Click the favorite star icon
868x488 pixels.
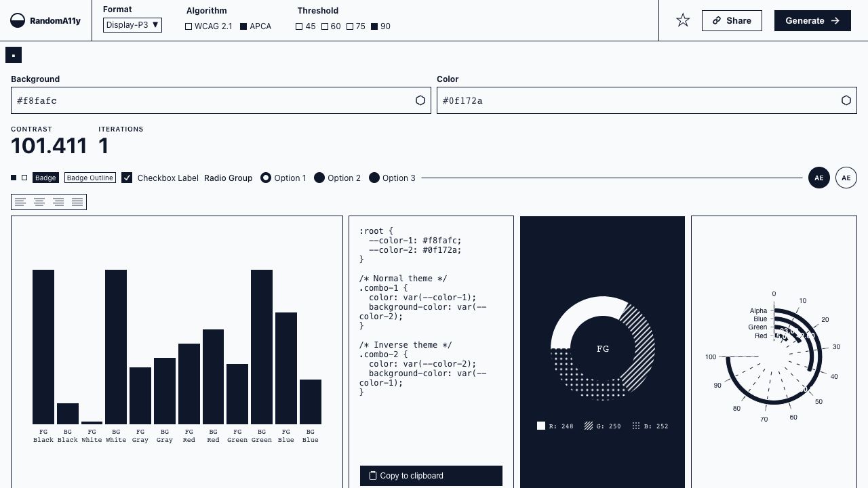683,20
